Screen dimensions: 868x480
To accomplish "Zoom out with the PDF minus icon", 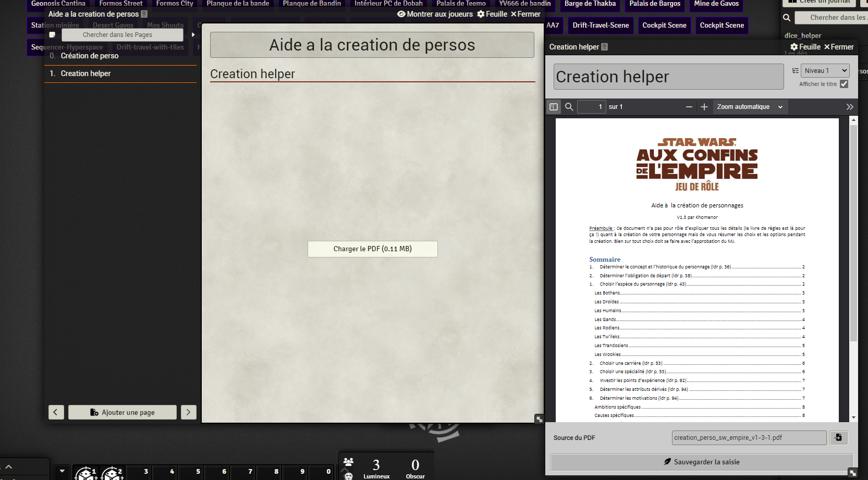I will tap(689, 107).
